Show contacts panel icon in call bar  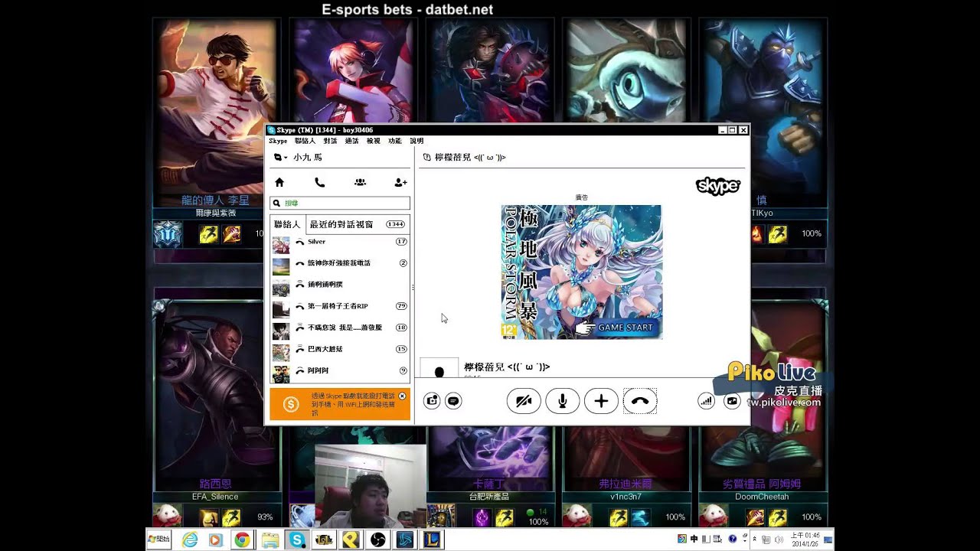(432, 400)
